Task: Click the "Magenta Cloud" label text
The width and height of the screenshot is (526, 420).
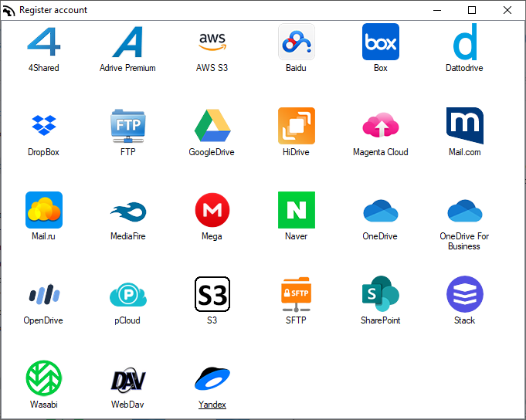Action: point(381,152)
